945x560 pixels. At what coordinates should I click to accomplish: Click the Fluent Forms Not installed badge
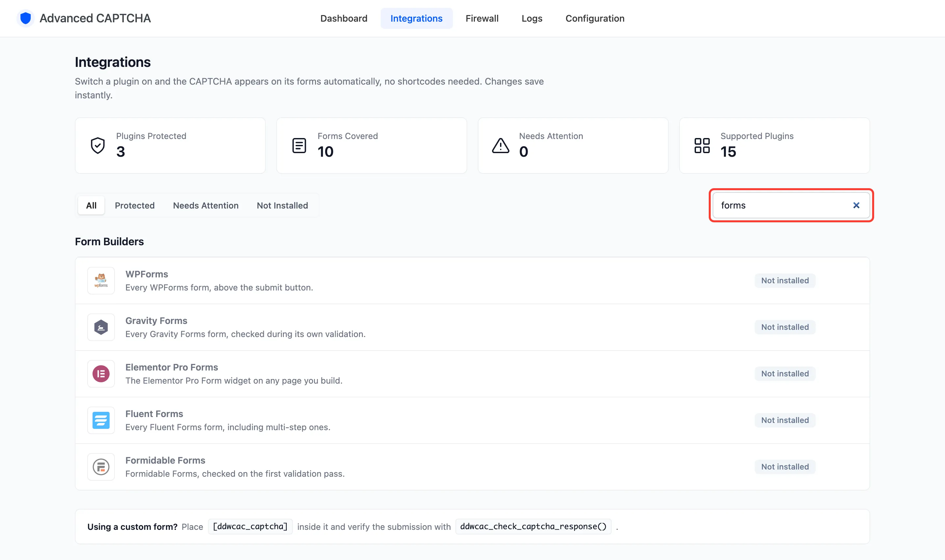point(785,420)
